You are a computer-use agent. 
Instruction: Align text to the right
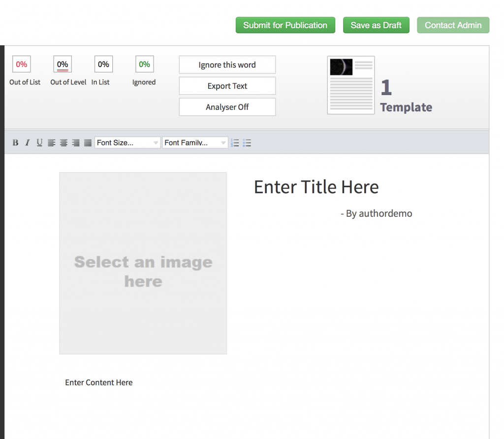pyautogui.click(x=76, y=143)
